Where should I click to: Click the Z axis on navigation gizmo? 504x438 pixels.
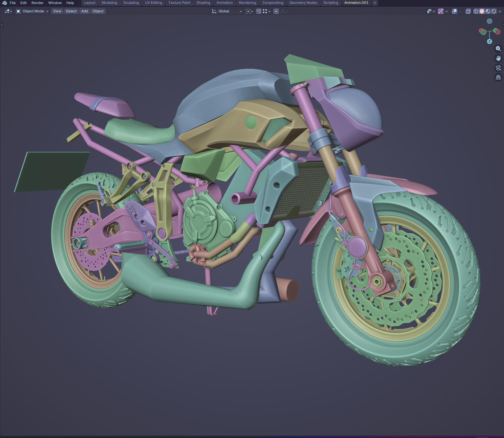coord(489,42)
